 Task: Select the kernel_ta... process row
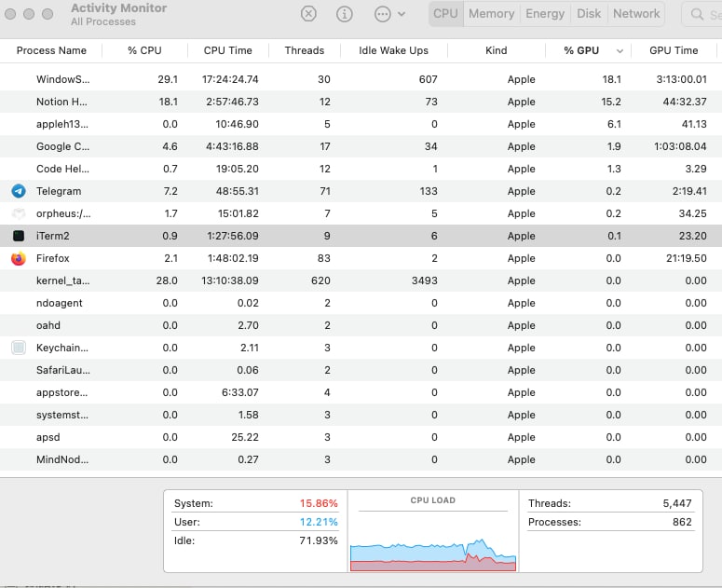coord(361,280)
